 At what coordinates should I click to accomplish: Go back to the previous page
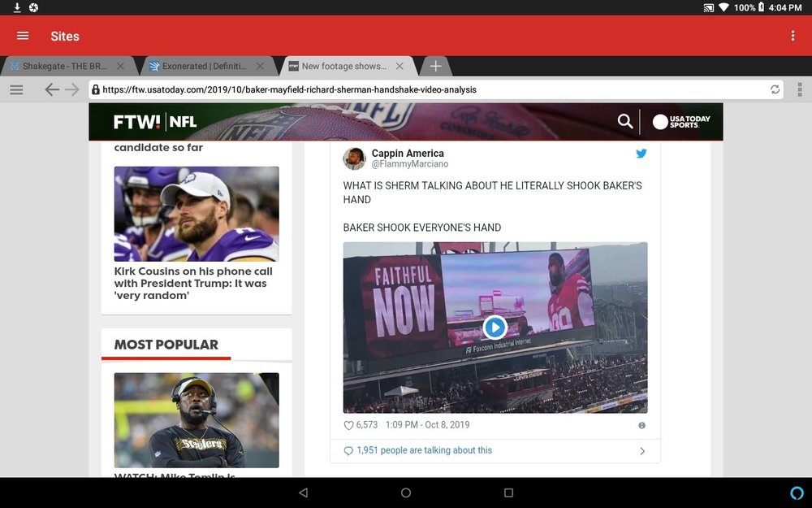[52, 89]
